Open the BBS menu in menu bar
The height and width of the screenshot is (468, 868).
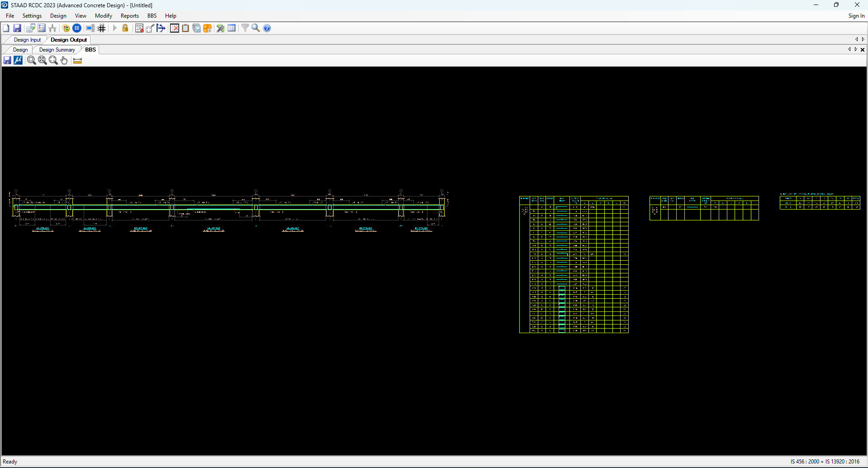click(152, 16)
